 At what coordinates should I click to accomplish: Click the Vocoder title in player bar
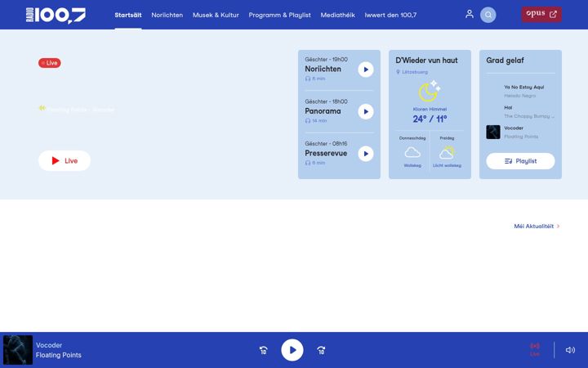[49, 345]
